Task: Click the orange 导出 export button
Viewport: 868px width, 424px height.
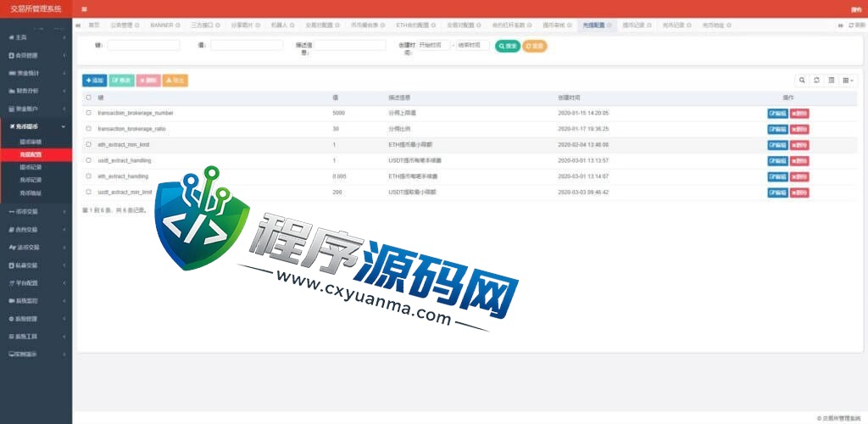Action: pyautogui.click(x=175, y=81)
